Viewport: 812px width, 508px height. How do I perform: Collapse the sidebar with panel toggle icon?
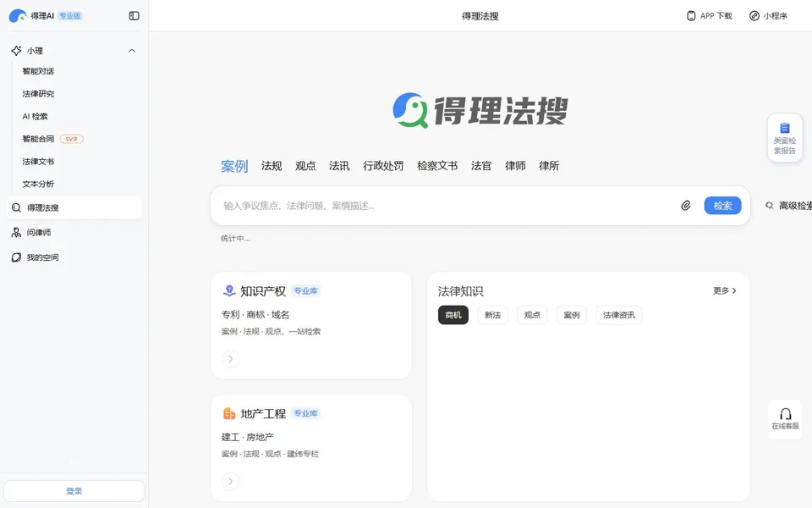[x=134, y=16]
